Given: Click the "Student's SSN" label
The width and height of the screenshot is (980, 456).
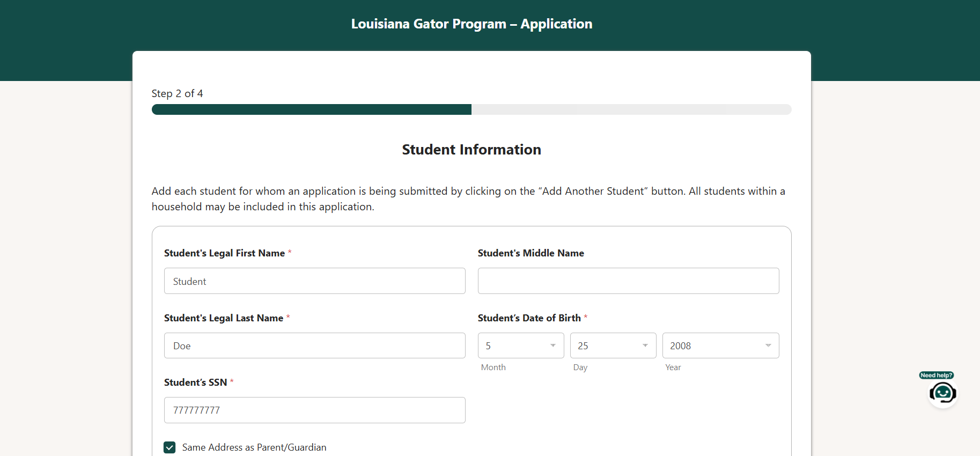Looking at the screenshot, I should (x=195, y=383).
